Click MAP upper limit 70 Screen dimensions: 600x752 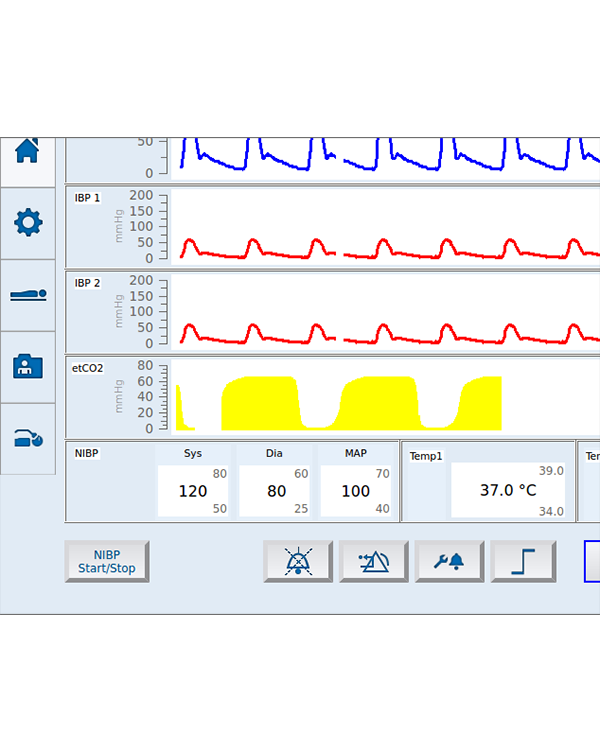(382, 474)
